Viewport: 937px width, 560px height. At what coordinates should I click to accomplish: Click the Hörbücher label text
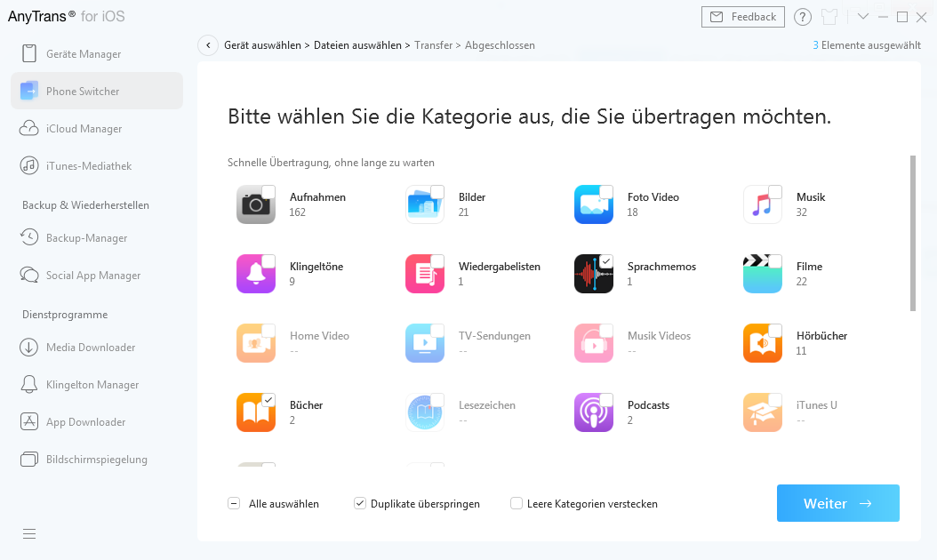pyautogui.click(x=821, y=336)
